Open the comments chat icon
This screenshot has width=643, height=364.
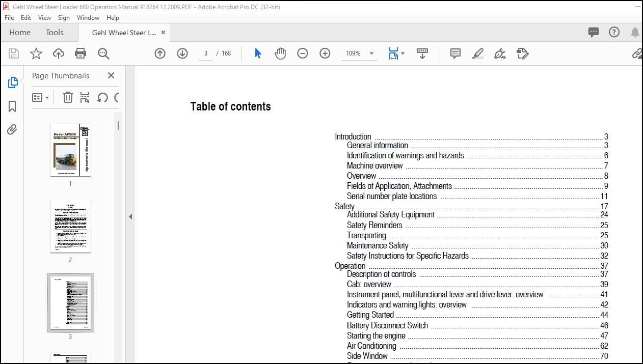594,32
